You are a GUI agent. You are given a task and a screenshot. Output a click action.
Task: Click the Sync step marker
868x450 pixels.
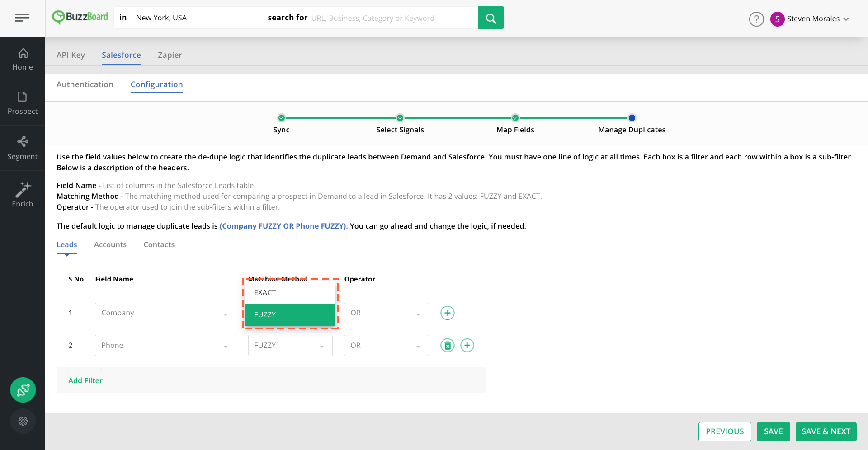281,118
